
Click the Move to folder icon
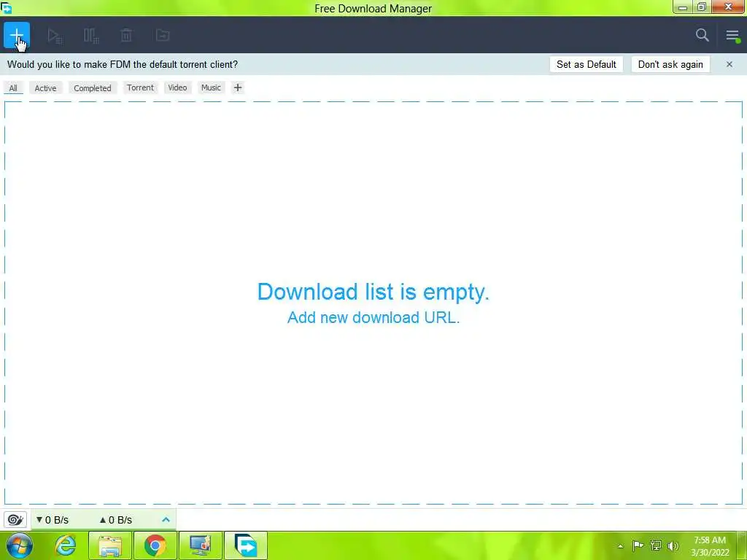[163, 35]
